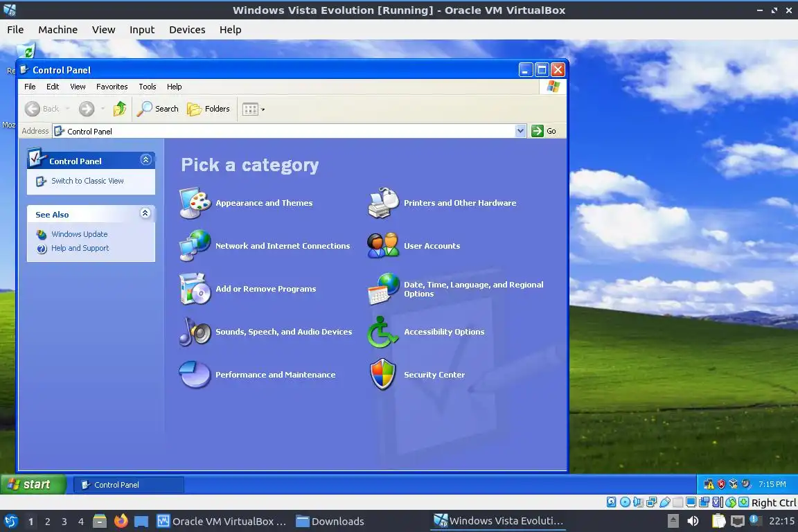The image size is (798, 532).
Task: Click VirtualBox display status icon
Action: click(691, 502)
